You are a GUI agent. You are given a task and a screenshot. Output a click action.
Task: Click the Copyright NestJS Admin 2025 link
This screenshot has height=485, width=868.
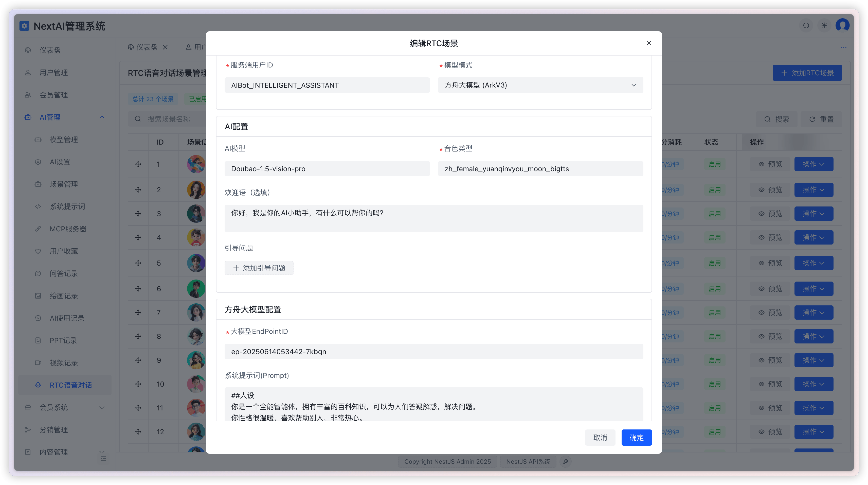pos(447,461)
